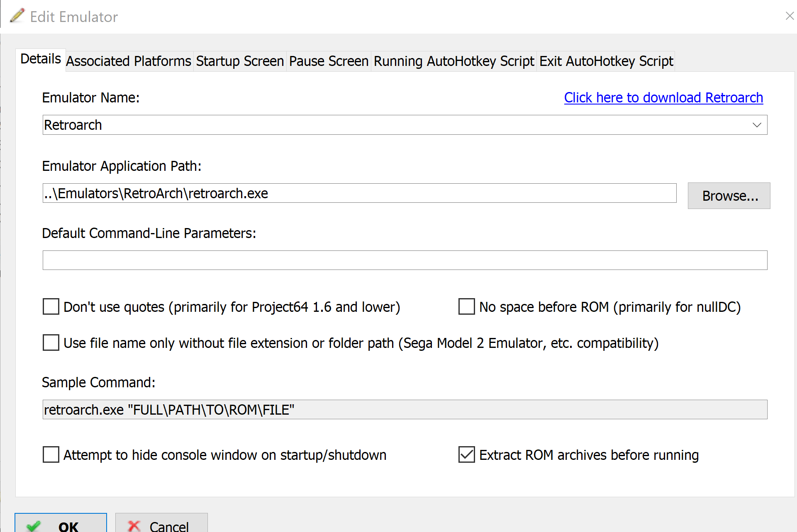Open the Startup Screen tab

pyautogui.click(x=240, y=61)
